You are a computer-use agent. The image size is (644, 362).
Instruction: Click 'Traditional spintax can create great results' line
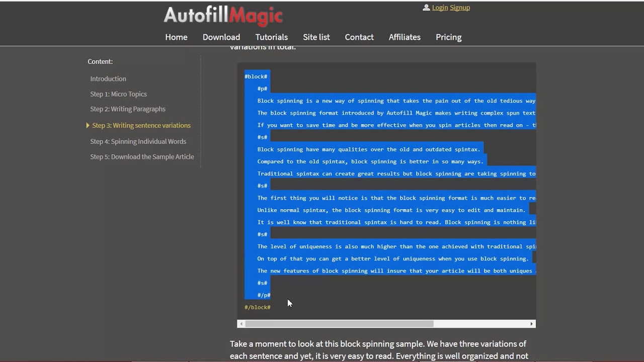click(396, 173)
